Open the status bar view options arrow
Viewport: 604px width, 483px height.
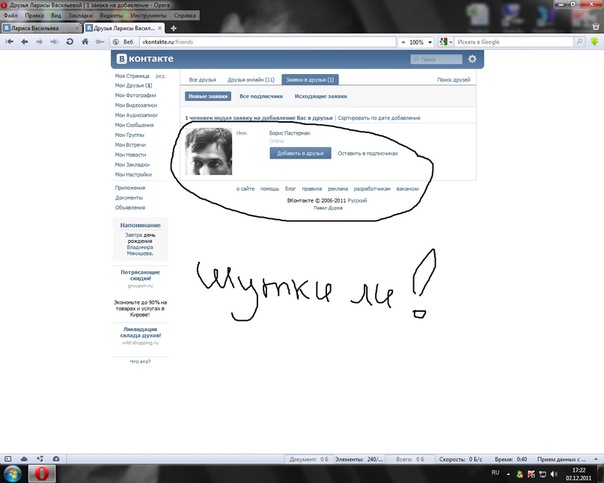click(596, 459)
